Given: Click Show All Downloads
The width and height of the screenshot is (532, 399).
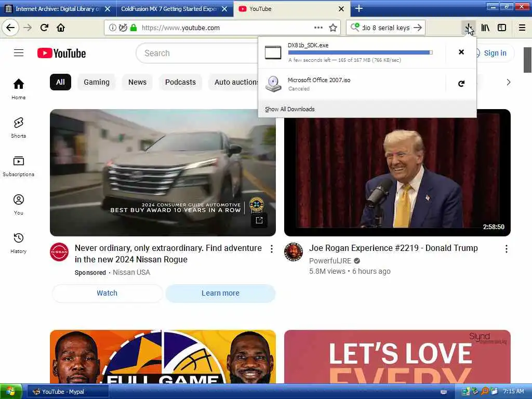Looking at the screenshot, I should (x=290, y=109).
